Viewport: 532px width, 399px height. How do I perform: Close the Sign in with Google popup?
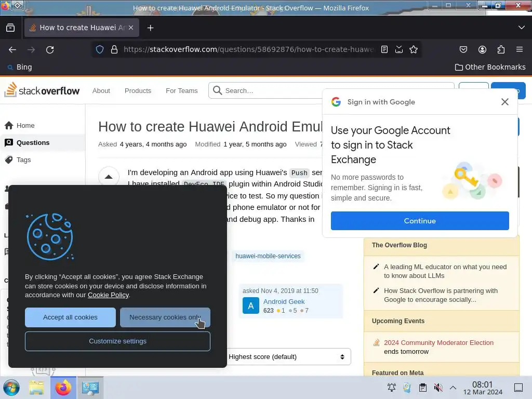click(x=505, y=102)
